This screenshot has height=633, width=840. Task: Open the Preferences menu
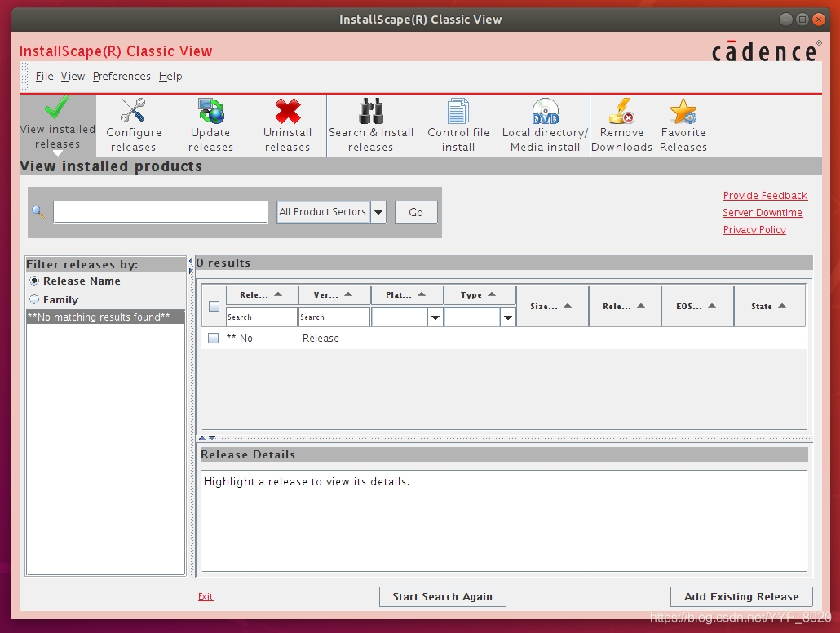point(122,76)
